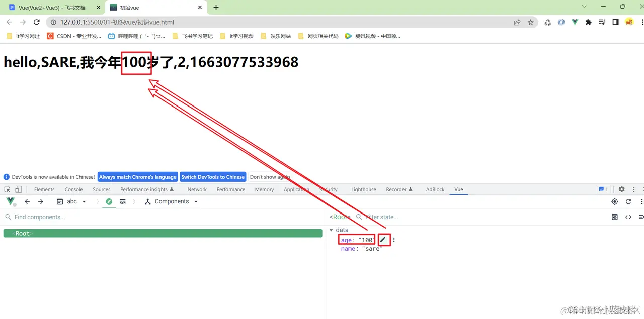Switch to the Sources tab
The width and height of the screenshot is (644, 319).
point(101,189)
